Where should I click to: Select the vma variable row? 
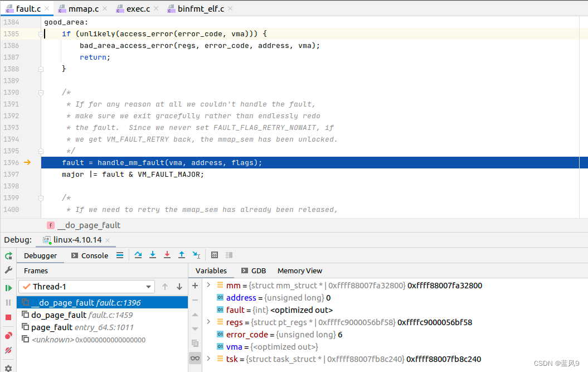[395, 347]
